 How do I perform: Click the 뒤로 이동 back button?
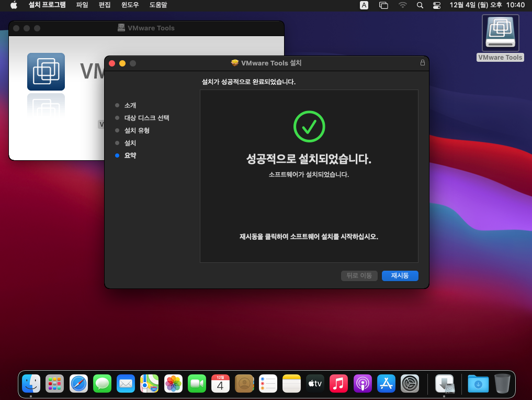(359, 275)
